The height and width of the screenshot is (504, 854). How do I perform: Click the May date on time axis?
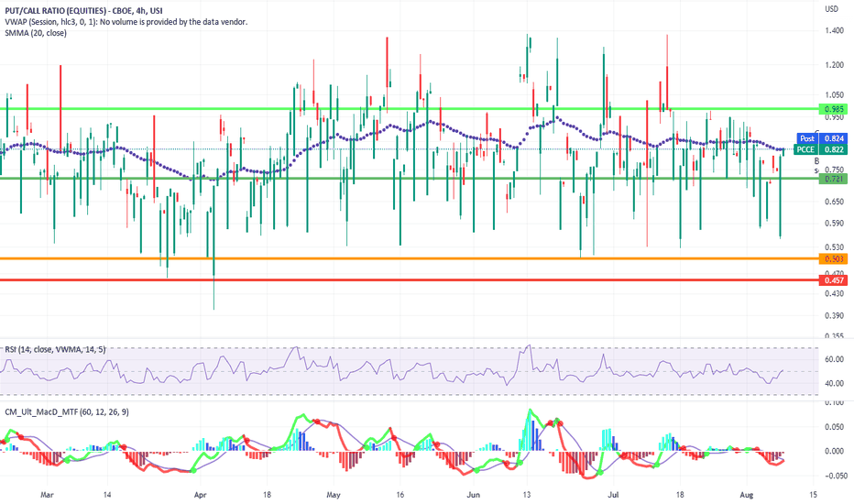[x=334, y=495]
